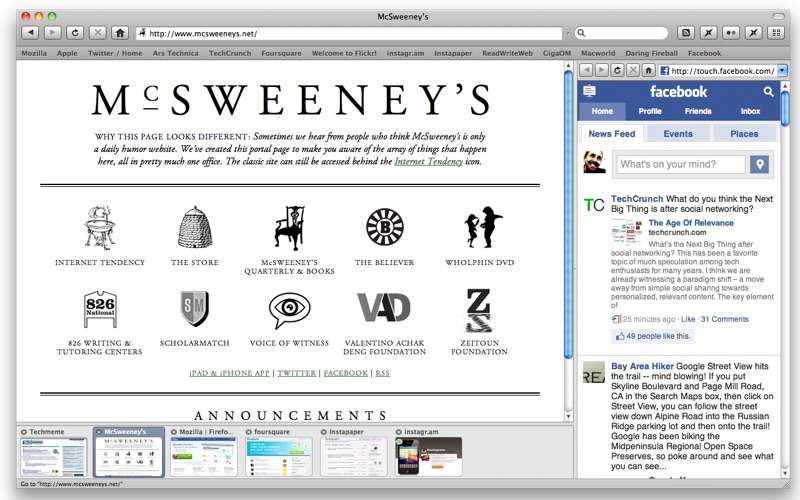
Task: Open the Facebook Profile tab
Action: tap(649, 111)
